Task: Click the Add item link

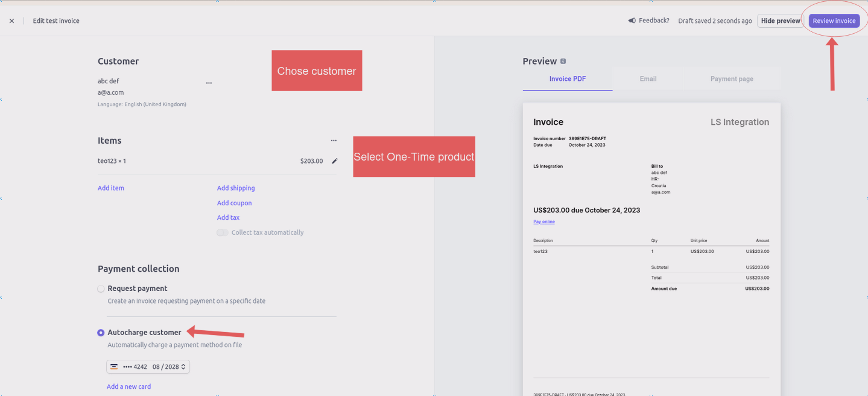Action: point(111,188)
